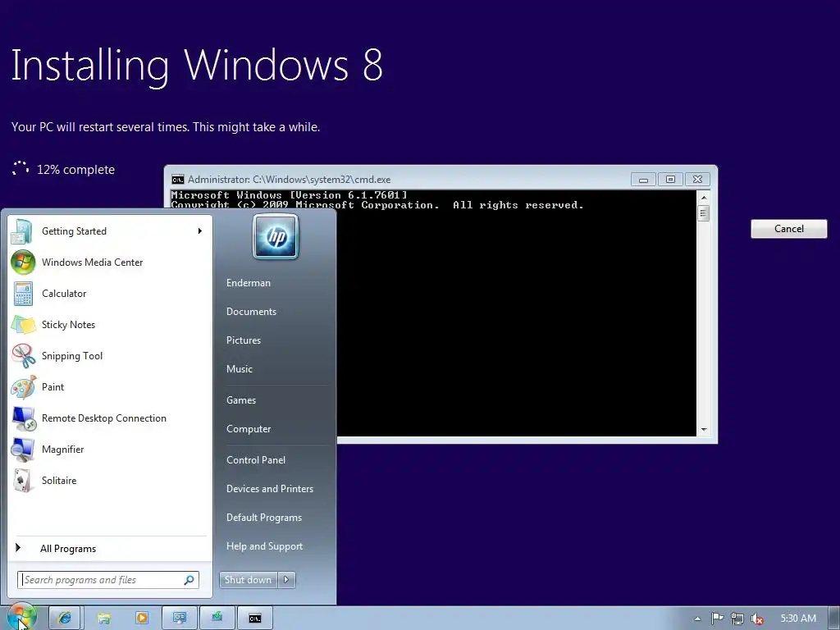Open Getting Started from Start menu
The height and width of the screenshot is (630, 840).
click(110, 231)
